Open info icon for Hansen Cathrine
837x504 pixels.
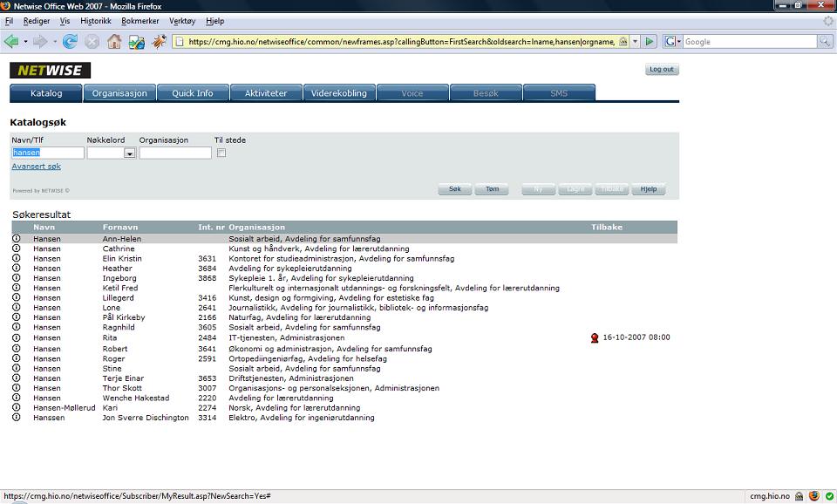click(16, 249)
